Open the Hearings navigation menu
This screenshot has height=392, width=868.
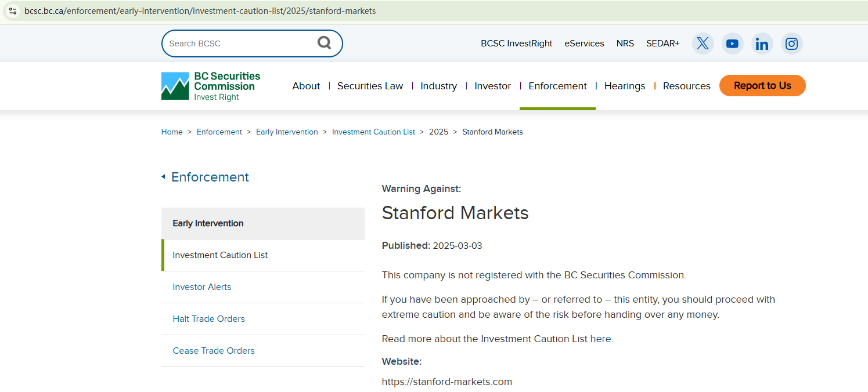point(624,86)
